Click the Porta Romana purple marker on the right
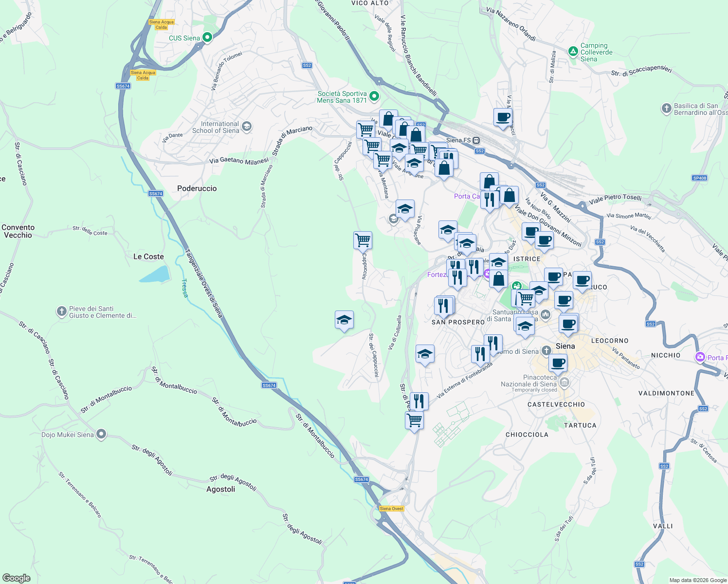728x584 pixels. pyautogui.click(x=700, y=357)
